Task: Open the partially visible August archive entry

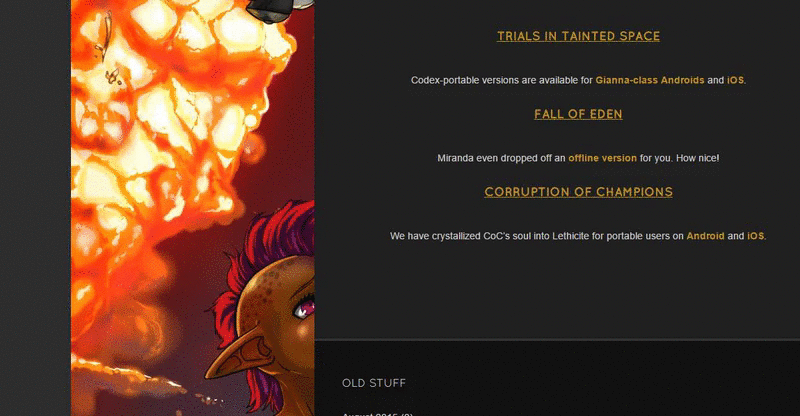Action: (x=378, y=414)
